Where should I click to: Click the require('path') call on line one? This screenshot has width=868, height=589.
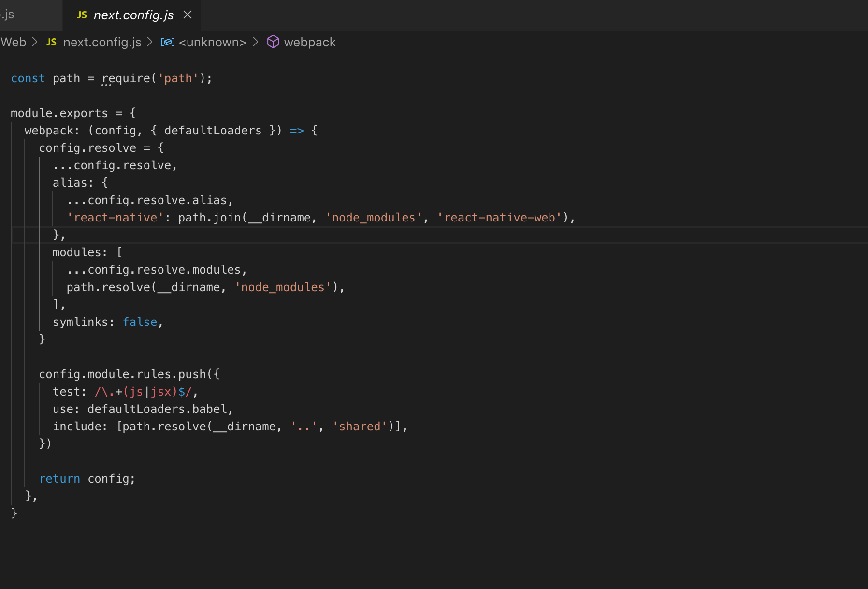[x=155, y=78]
